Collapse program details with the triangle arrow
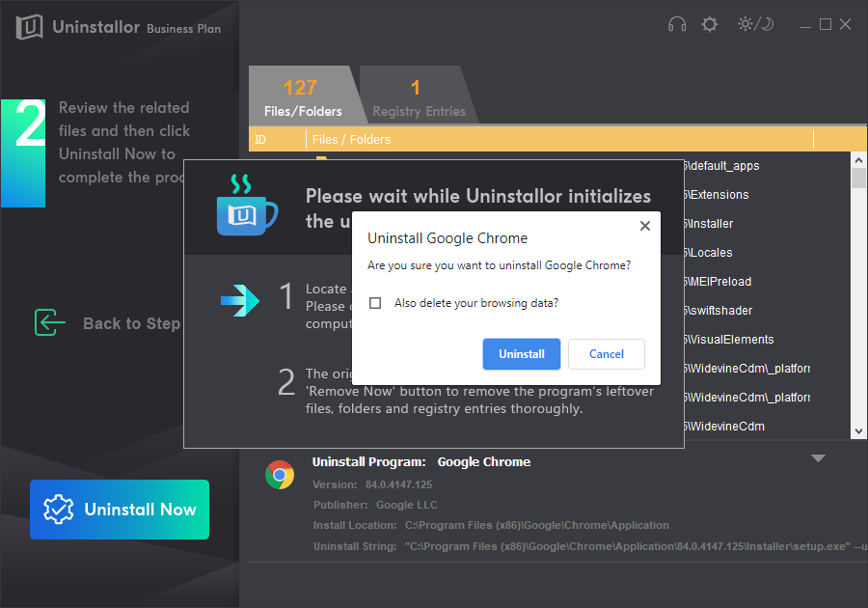The image size is (868, 608). [818, 458]
